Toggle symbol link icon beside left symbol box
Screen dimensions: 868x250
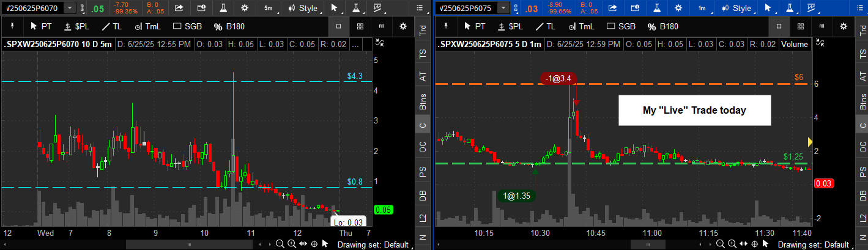coord(84,8)
